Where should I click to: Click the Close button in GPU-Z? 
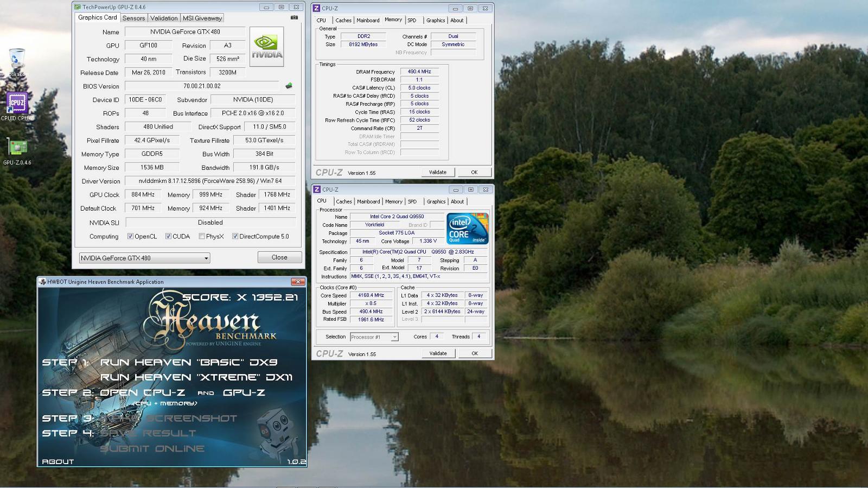[x=279, y=257]
